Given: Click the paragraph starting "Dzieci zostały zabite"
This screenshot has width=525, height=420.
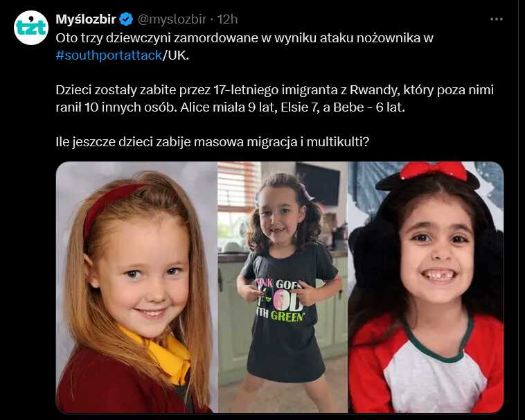Looking at the screenshot, I should point(274,98).
